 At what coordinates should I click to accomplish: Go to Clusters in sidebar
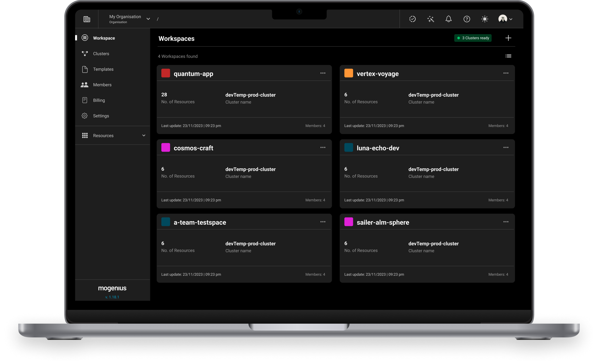point(101,54)
